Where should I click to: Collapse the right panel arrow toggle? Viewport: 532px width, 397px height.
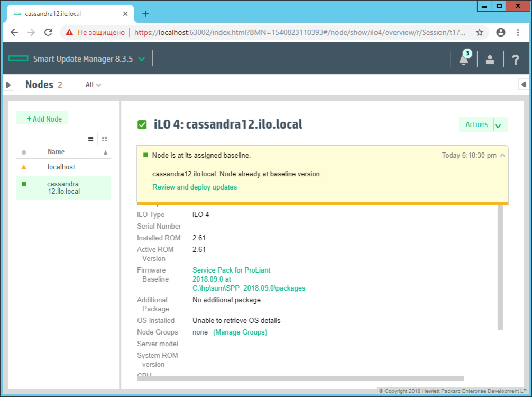[524, 84]
